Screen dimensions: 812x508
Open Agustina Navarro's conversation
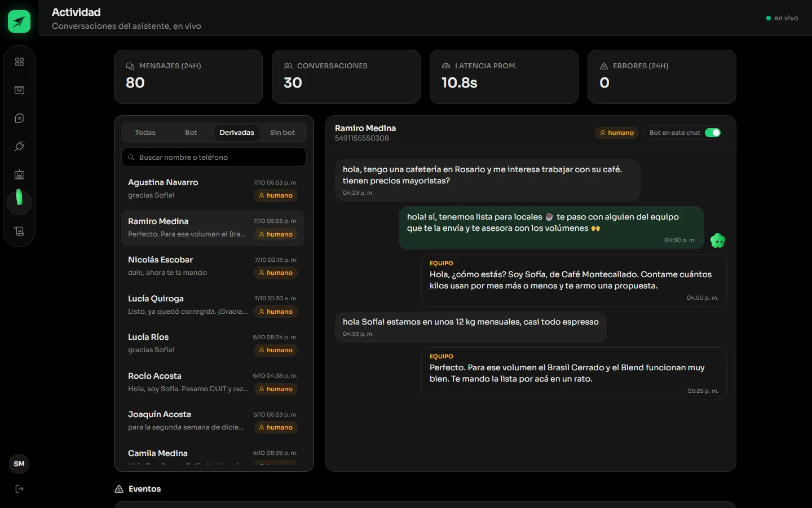[x=213, y=189]
